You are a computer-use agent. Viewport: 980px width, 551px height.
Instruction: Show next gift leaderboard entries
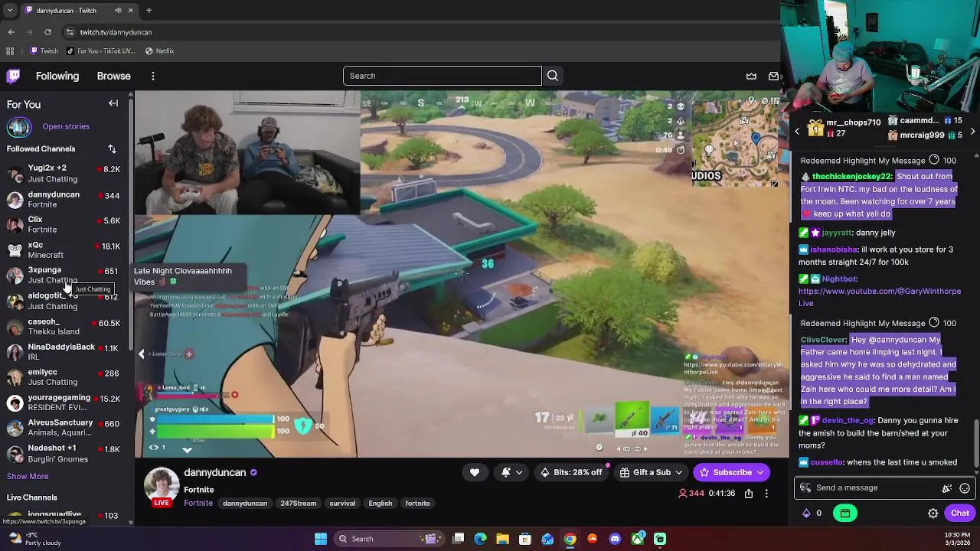972,132
